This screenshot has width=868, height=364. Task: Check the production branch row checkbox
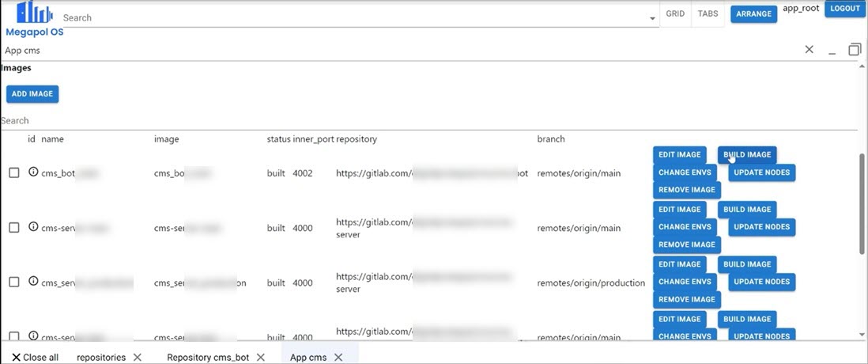[14, 282]
